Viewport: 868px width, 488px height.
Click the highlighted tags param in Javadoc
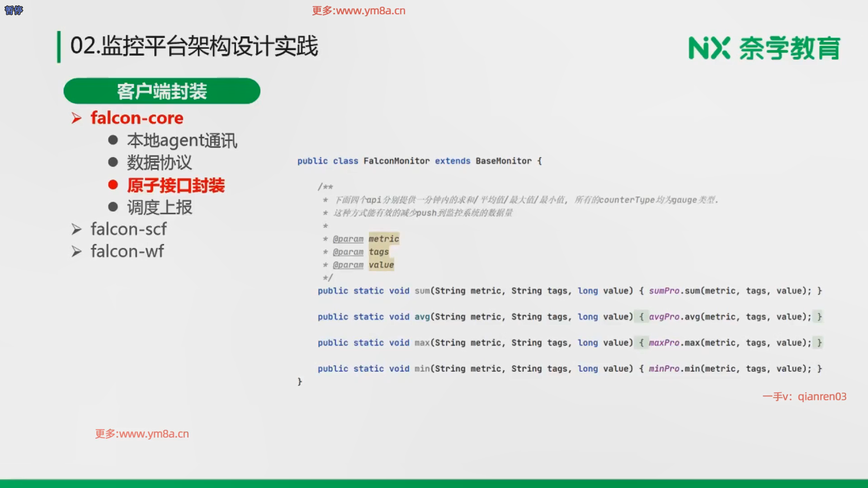[379, 252]
